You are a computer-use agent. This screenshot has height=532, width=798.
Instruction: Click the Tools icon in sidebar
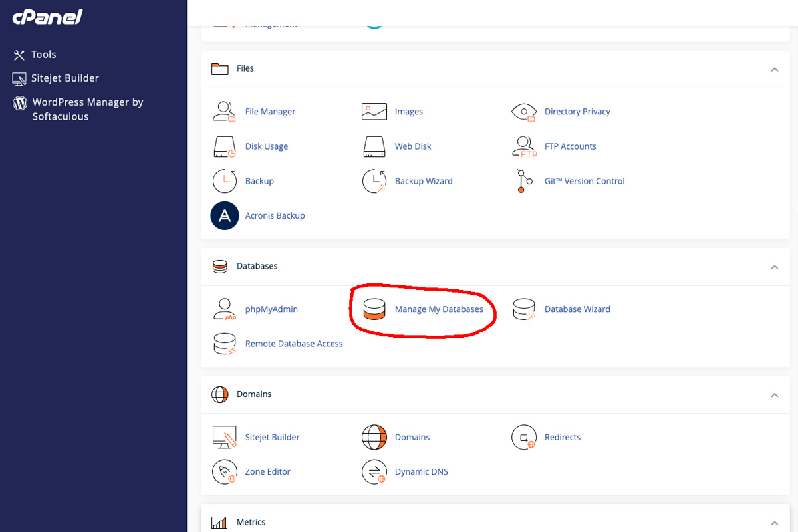19,55
